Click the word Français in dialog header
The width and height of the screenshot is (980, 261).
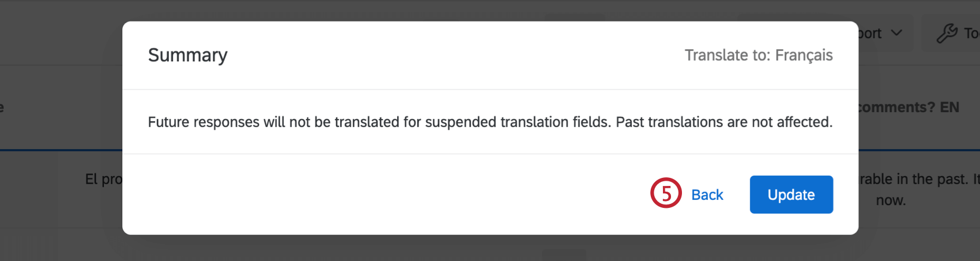click(804, 55)
